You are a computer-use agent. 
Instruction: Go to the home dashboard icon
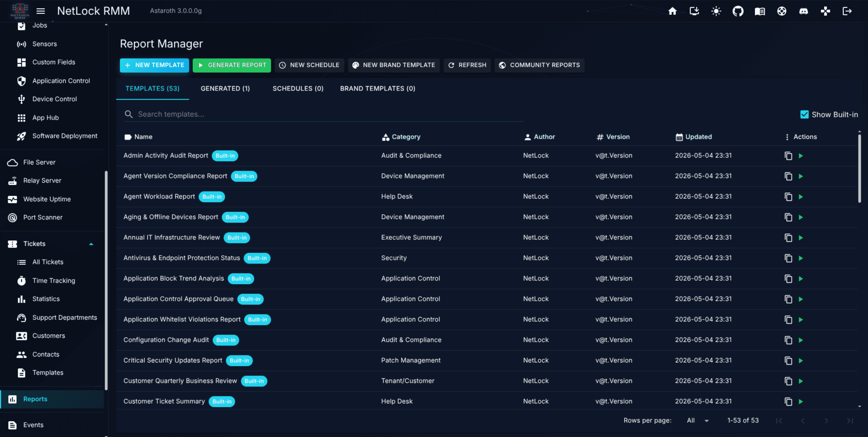point(672,11)
